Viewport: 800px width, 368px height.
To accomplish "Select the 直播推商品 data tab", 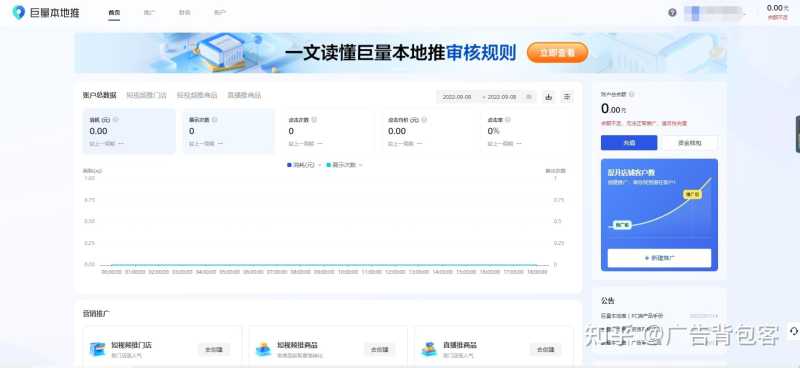I will pyautogui.click(x=244, y=95).
